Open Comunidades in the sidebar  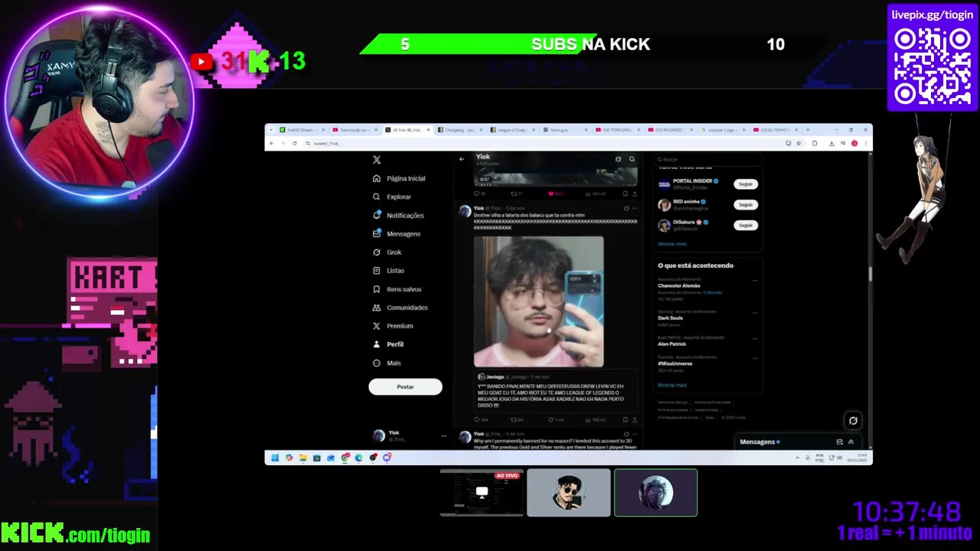tap(400, 307)
